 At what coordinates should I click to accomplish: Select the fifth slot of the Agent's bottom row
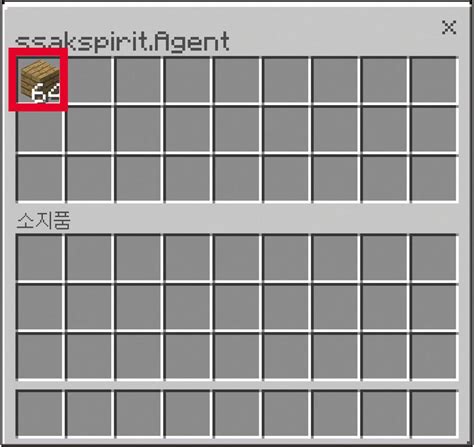236,179
